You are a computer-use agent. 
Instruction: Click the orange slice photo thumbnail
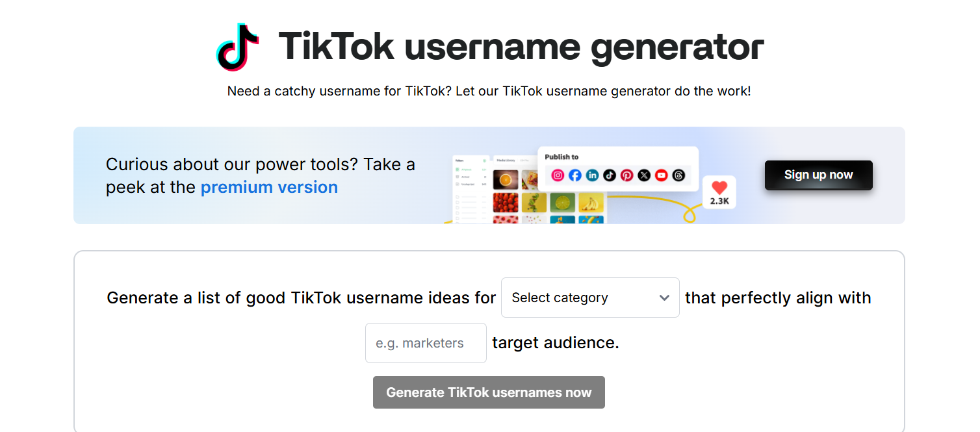[x=506, y=179]
